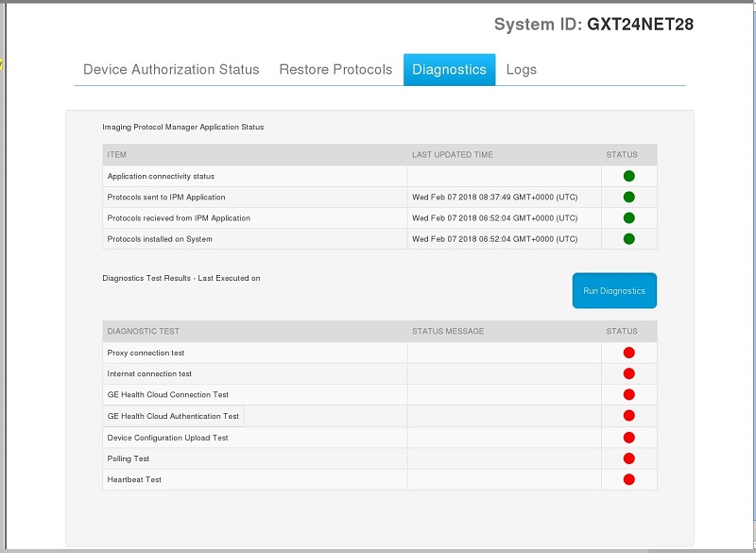Click the Status Message column header

click(x=448, y=331)
